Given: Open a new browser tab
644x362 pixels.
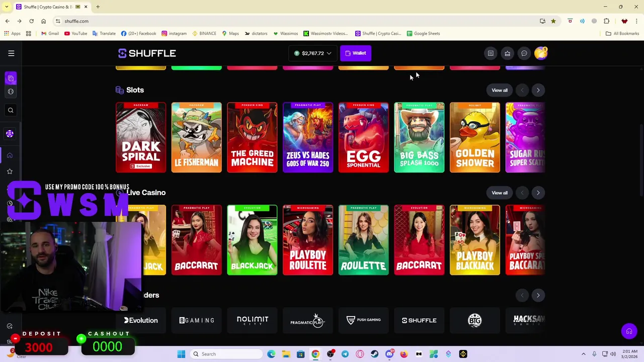Looking at the screenshot, I should tap(98, 7).
